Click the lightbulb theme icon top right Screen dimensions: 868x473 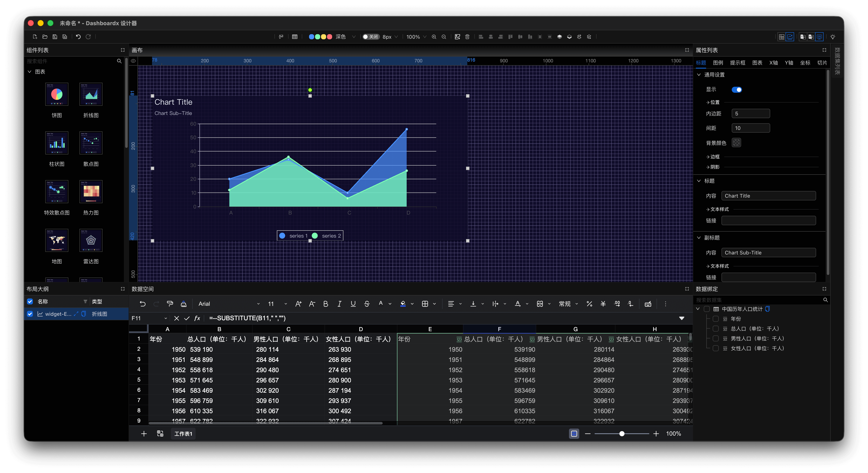pyautogui.click(x=833, y=37)
